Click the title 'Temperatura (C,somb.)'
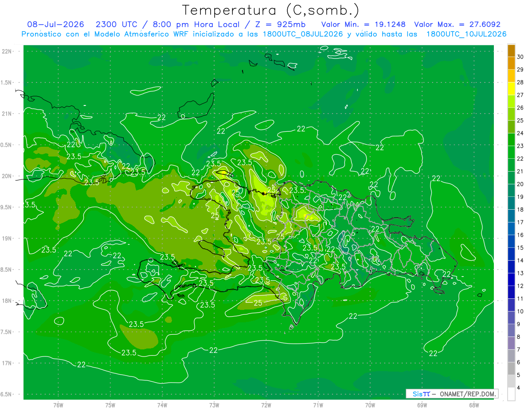 (x=270, y=10)
